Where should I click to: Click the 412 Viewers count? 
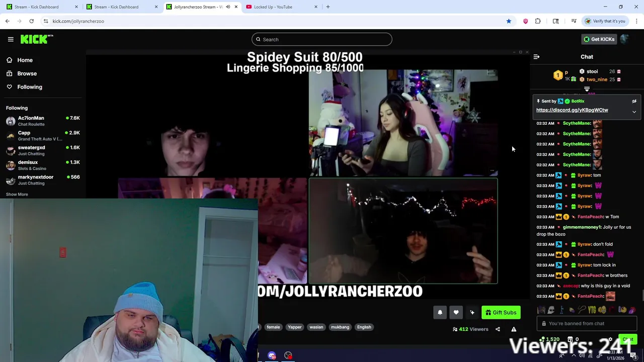pyautogui.click(x=470, y=329)
